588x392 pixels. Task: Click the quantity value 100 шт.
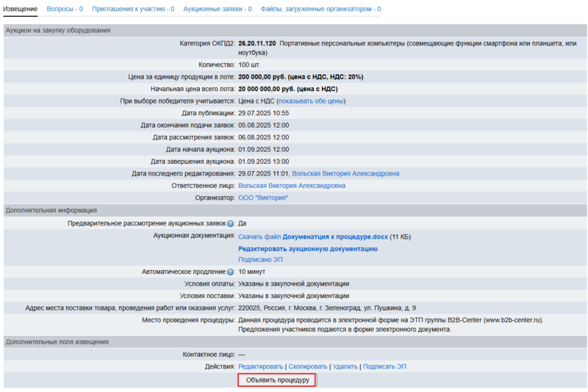249,65
